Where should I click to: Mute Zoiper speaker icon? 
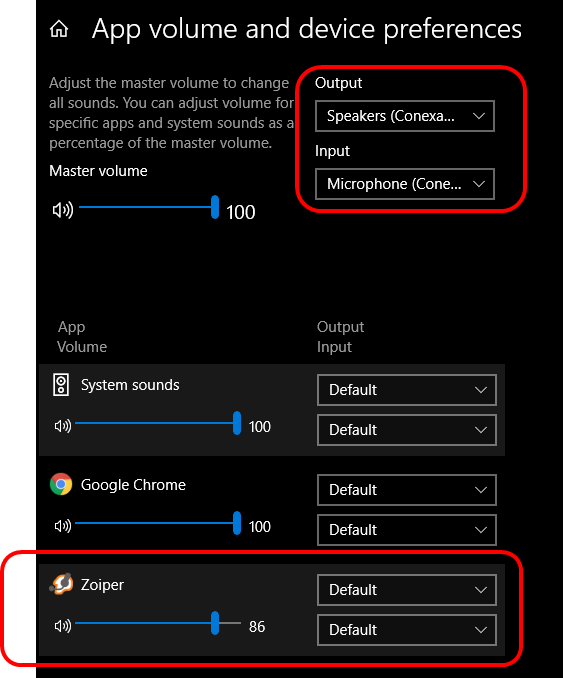pyautogui.click(x=63, y=626)
